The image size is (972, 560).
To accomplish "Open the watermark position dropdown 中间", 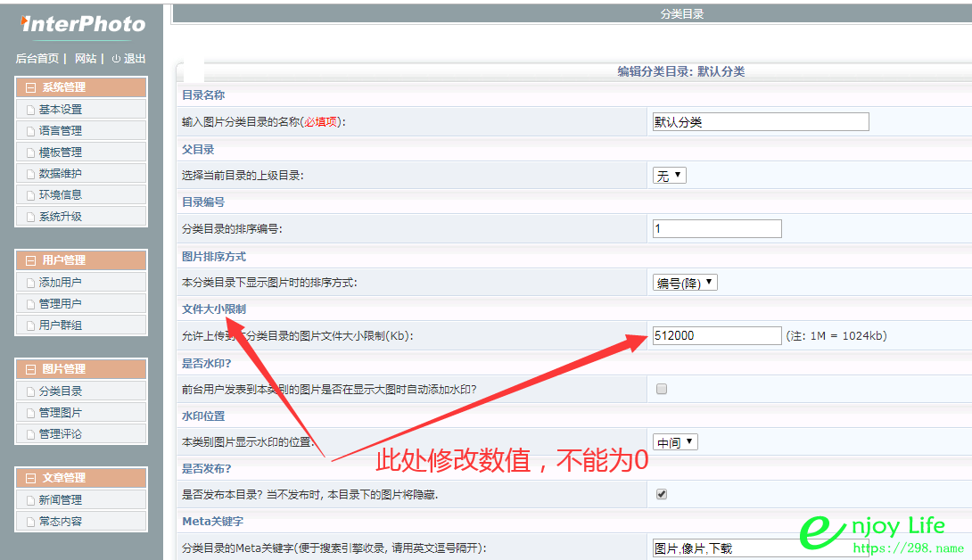I will pos(675,441).
